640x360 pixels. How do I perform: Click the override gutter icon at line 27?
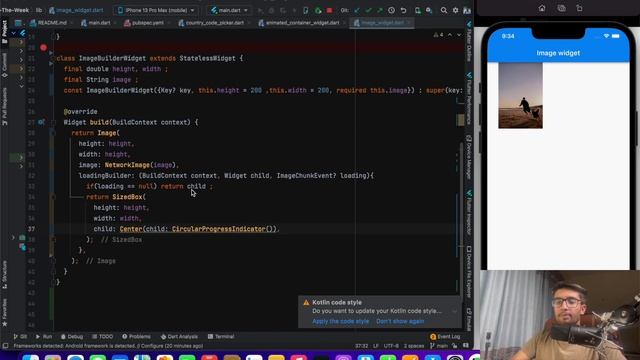41,122
